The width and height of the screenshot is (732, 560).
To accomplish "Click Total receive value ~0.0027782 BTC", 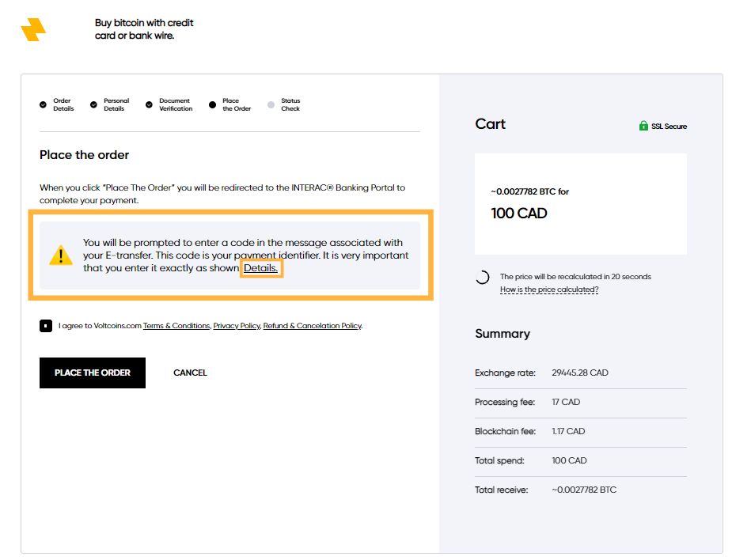I will (584, 490).
